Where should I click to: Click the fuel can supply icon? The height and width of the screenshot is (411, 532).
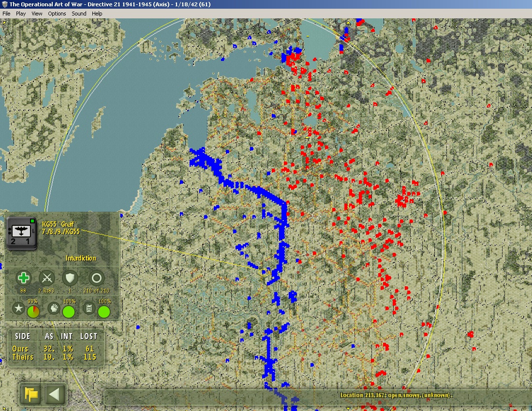(x=89, y=308)
